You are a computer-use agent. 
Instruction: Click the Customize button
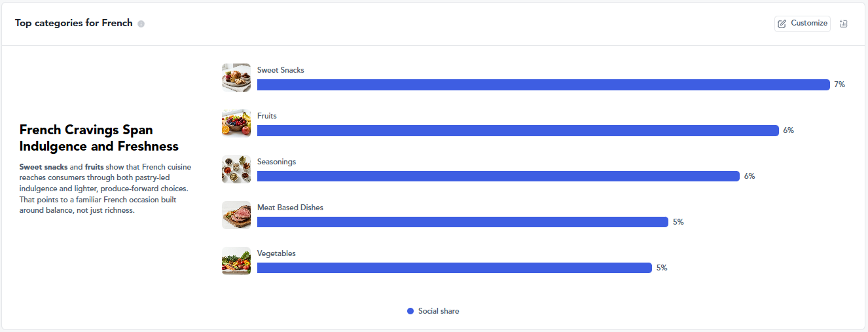pos(803,24)
